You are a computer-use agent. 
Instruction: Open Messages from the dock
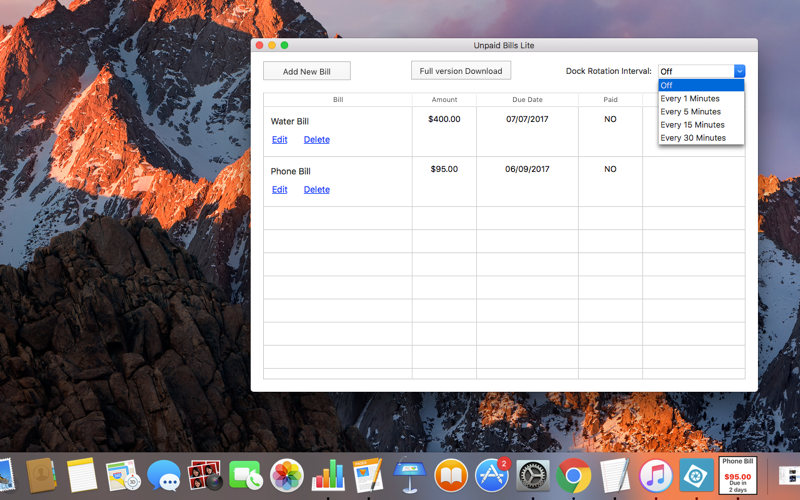164,476
